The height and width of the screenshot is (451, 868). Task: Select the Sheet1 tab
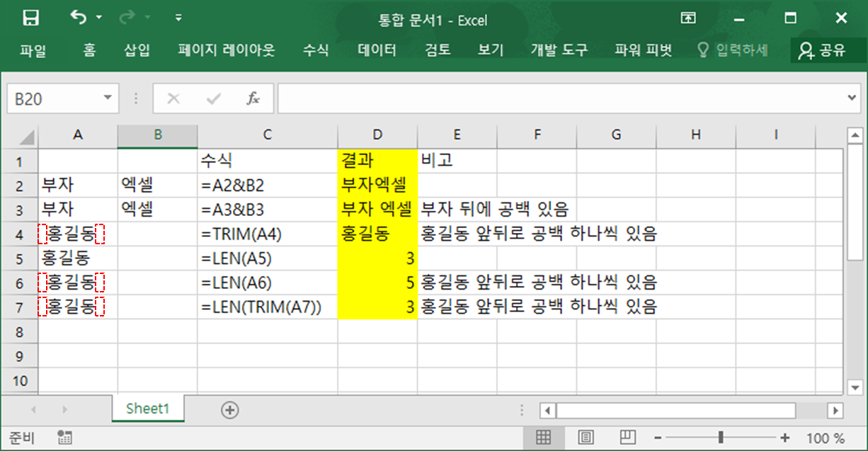(x=147, y=409)
